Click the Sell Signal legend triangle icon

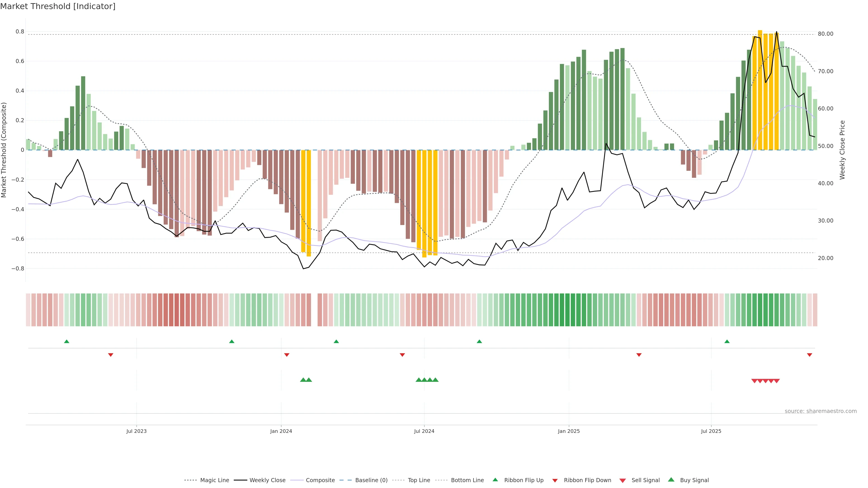click(622, 480)
